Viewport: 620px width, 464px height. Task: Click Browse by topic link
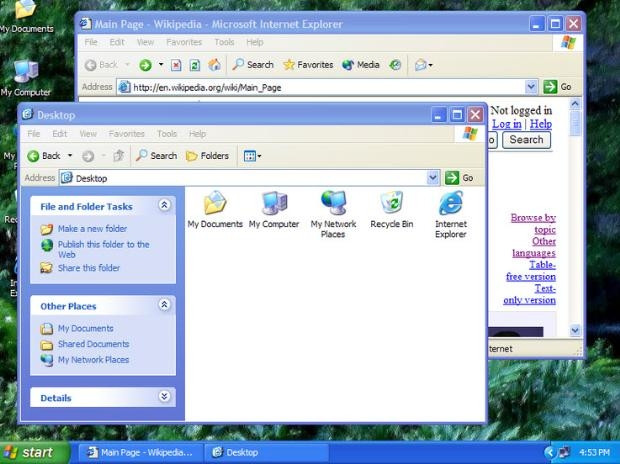click(x=533, y=223)
